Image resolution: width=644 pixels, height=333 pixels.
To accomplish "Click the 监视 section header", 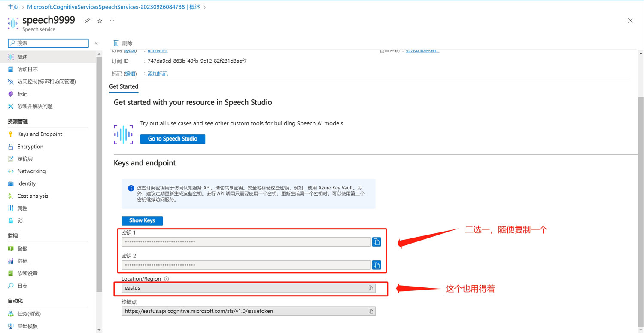I will point(13,236).
